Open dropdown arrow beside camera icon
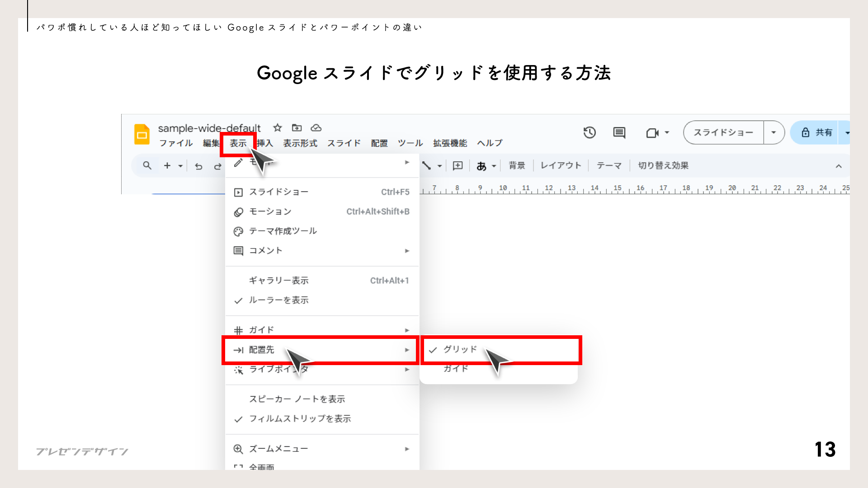868x488 pixels. [x=667, y=133]
